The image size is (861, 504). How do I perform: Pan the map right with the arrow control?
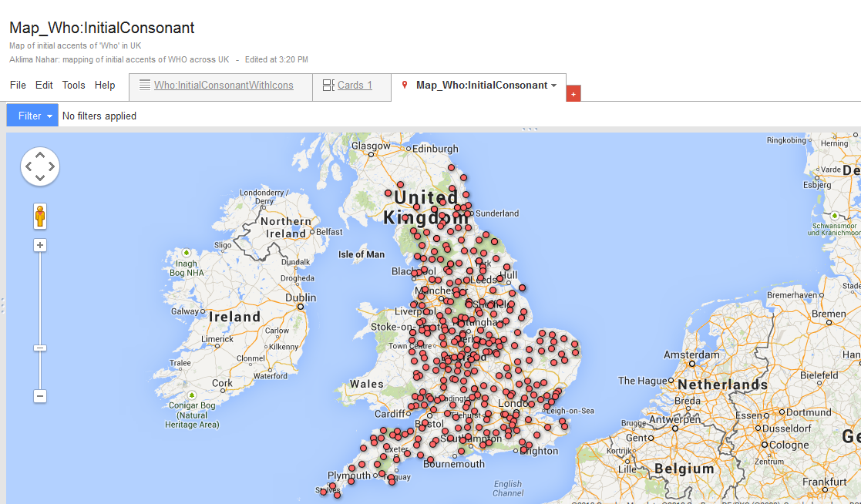pos(51,166)
